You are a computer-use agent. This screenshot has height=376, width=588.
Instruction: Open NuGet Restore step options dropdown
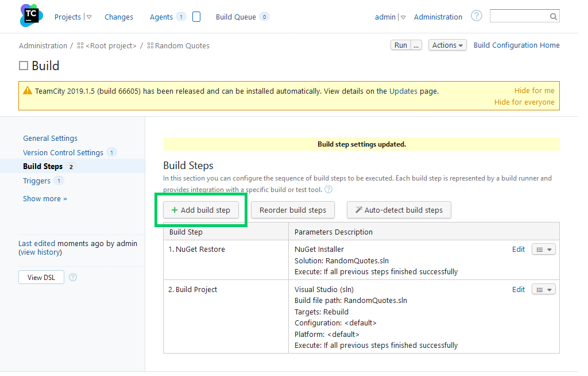[x=544, y=250]
